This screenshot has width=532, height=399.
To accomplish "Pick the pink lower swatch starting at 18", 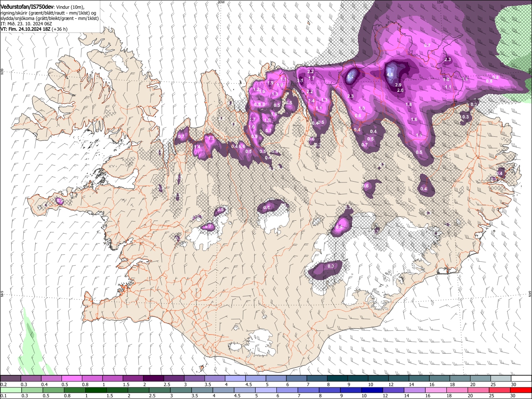I will click(457, 390).
